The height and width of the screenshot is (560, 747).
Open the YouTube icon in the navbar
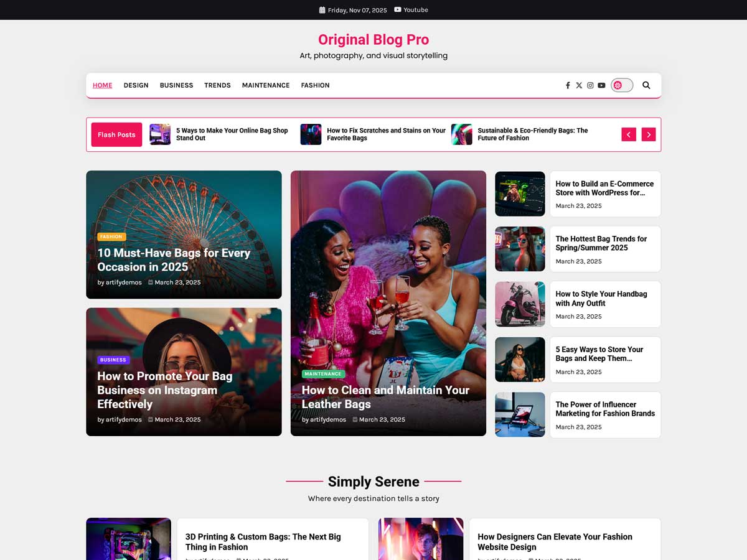click(x=601, y=85)
